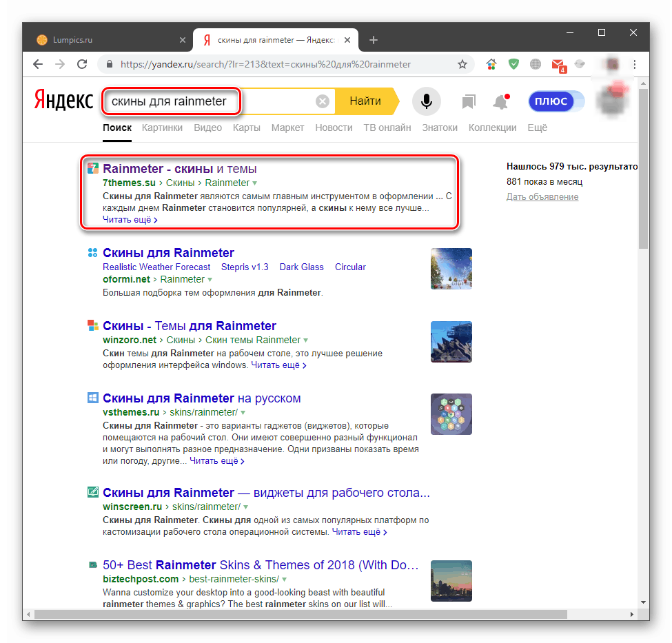
Task: Click the Дать объявление link
Action: [x=542, y=196]
